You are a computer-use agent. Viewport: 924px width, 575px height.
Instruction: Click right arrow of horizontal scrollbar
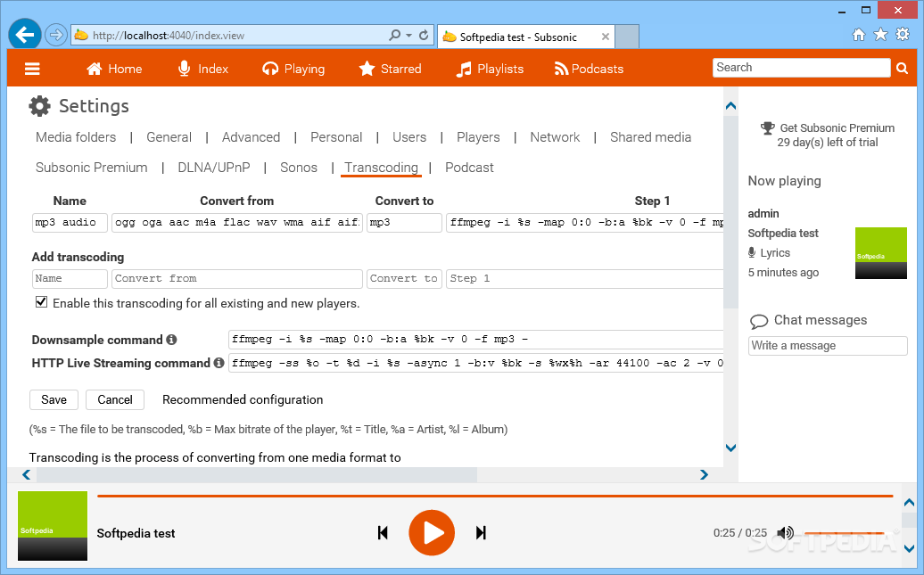[704, 475]
